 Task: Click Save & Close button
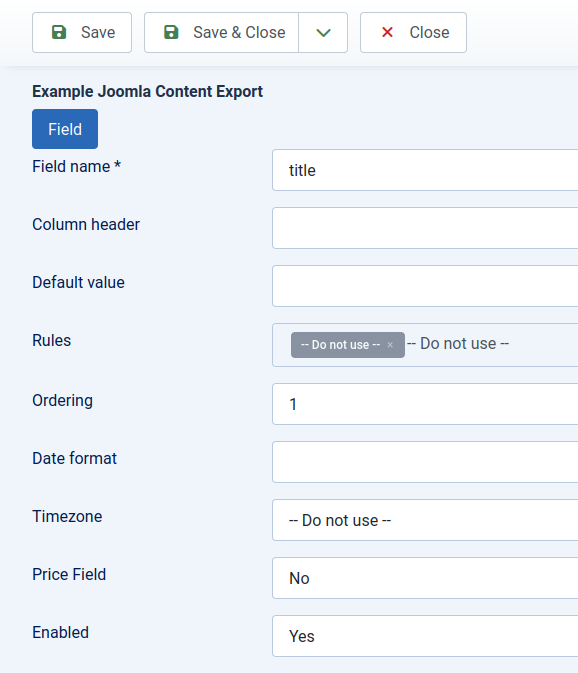point(221,33)
